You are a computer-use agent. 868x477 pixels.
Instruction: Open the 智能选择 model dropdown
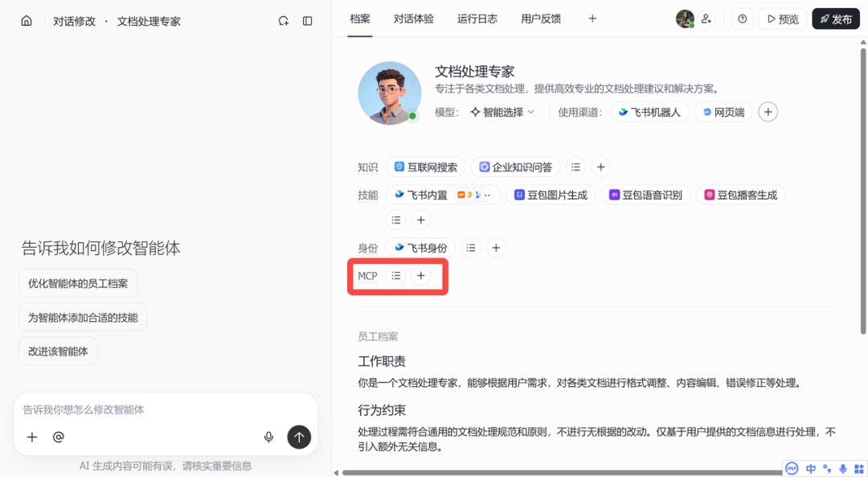tap(502, 112)
